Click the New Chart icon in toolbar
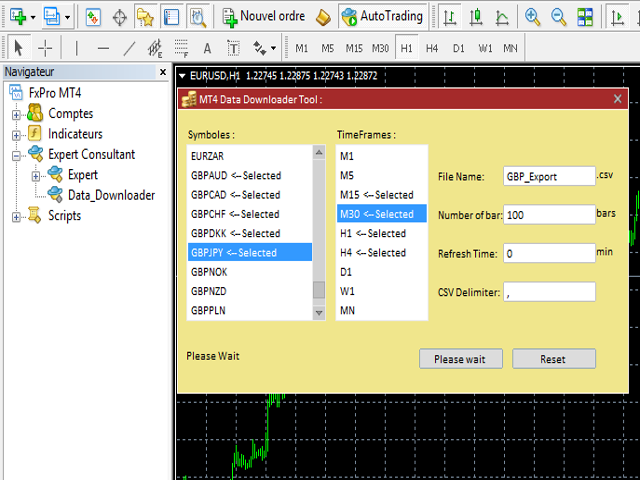640x480 pixels. pyautogui.click(x=18, y=17)
